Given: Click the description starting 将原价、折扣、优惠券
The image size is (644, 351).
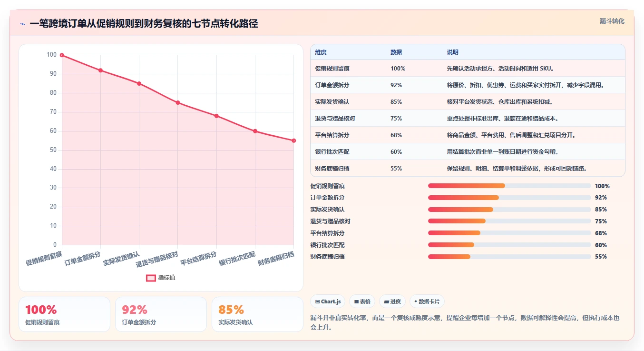Looking at the screenshot, I should pos(526,85).
